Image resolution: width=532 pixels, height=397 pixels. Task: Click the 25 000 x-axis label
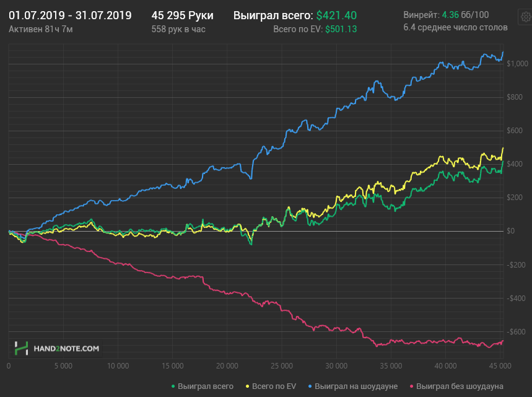(282, 366)
